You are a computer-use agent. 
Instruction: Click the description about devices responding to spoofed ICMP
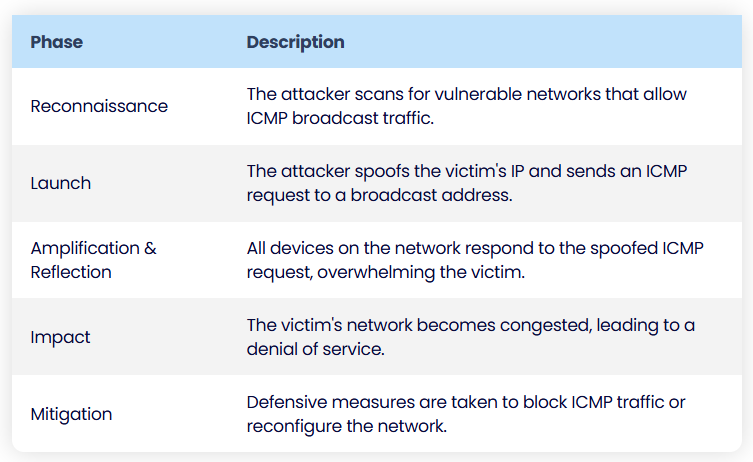click(x=475, y=260)
